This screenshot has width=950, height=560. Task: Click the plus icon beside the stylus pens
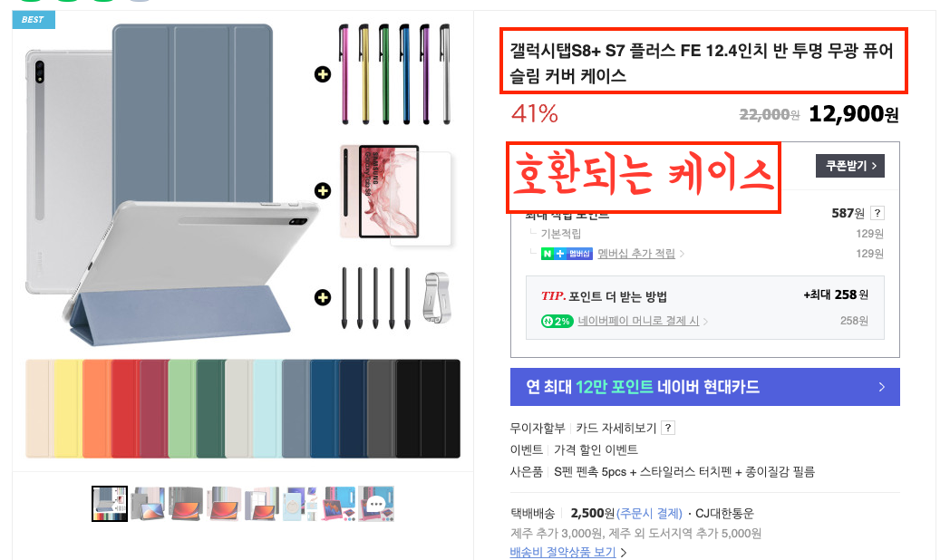pos(323,74)
